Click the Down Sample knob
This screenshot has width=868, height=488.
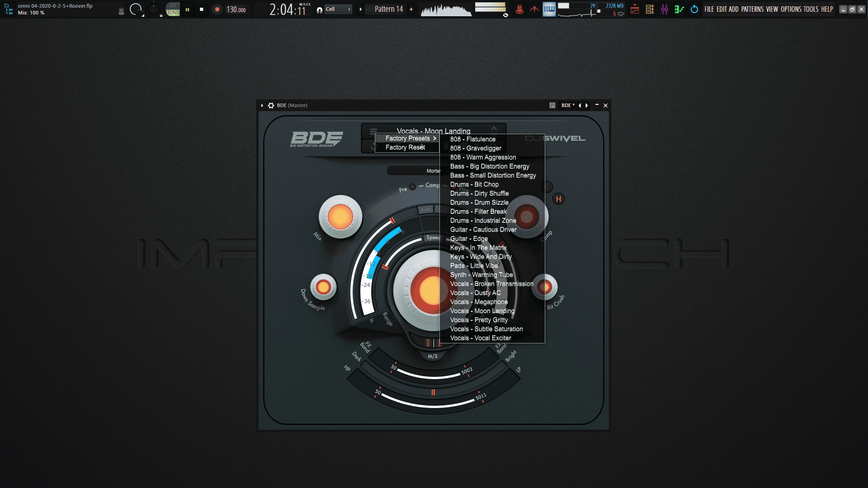pyautogui.click(x=323, y=287)
